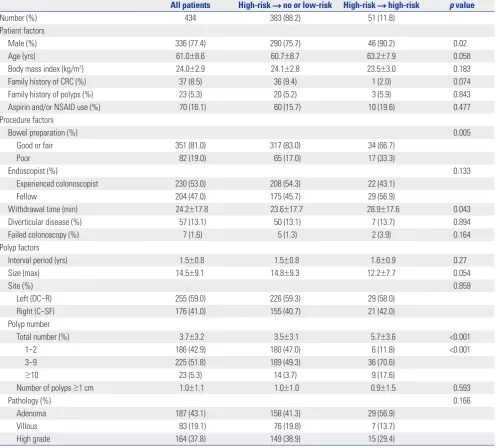Screen dimensions: 496x448
Task: Select the 'Age (yrs)' row label
Action: pos(22,56)
